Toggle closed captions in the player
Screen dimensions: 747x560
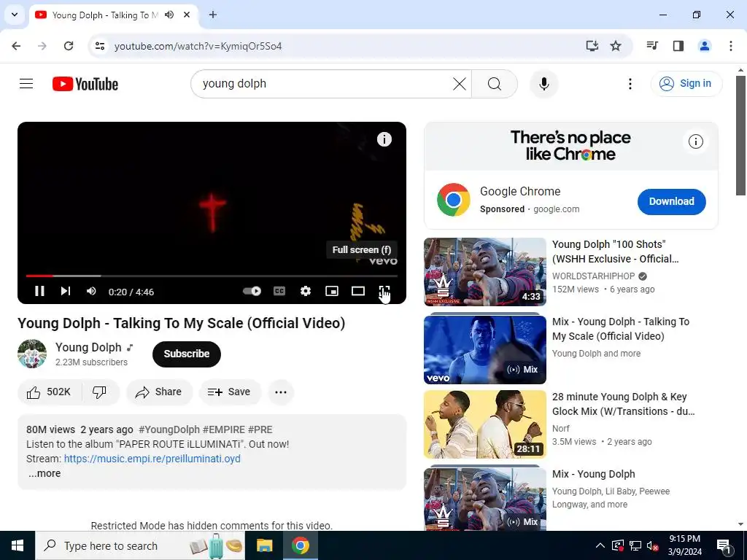(x=279, y=291)
